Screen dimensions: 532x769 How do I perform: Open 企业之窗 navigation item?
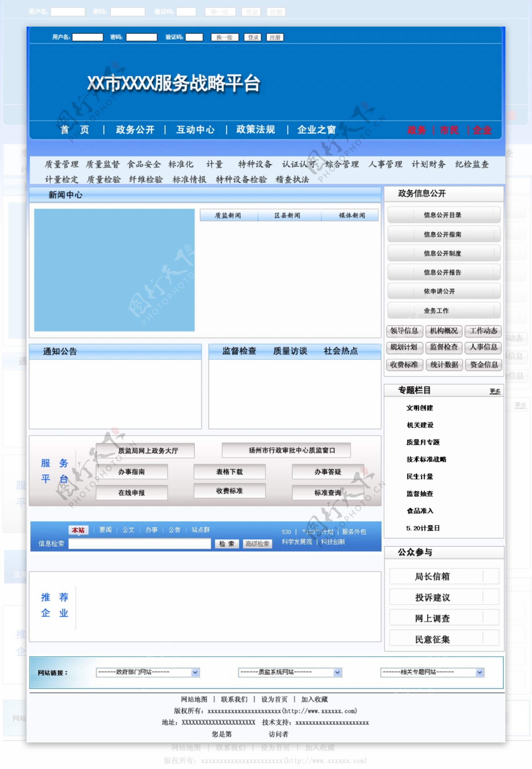(316, 129)
